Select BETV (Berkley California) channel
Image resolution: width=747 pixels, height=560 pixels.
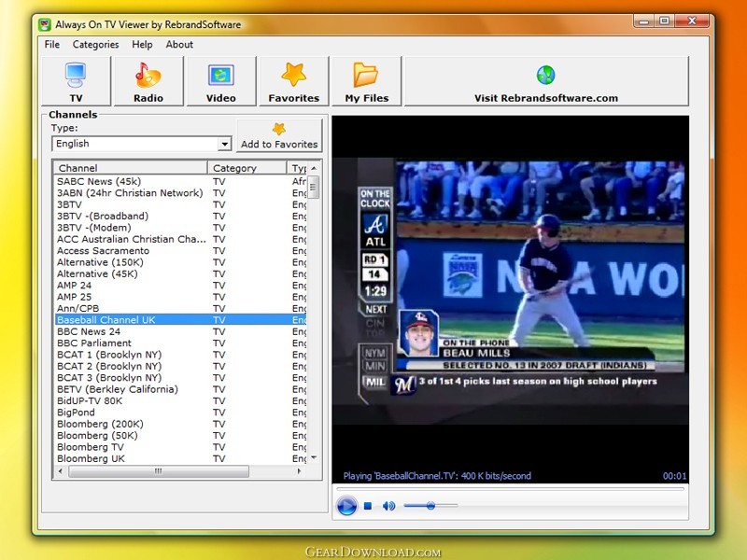point(180,389)
